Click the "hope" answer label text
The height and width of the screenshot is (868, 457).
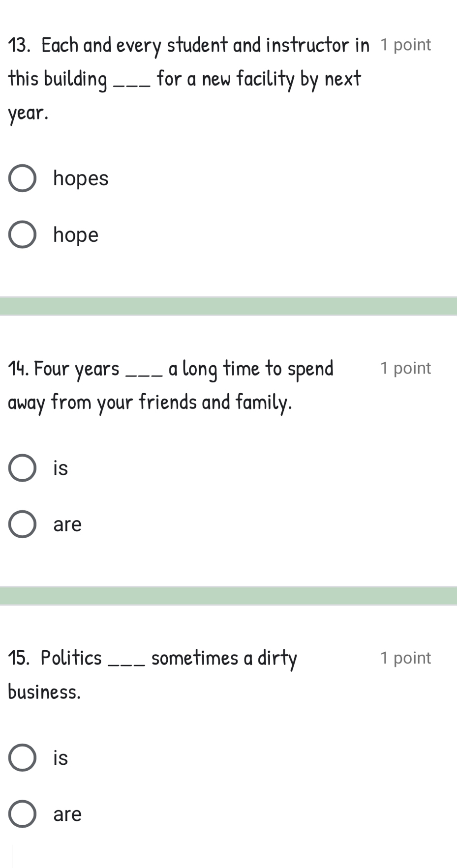tap(76, 235)
